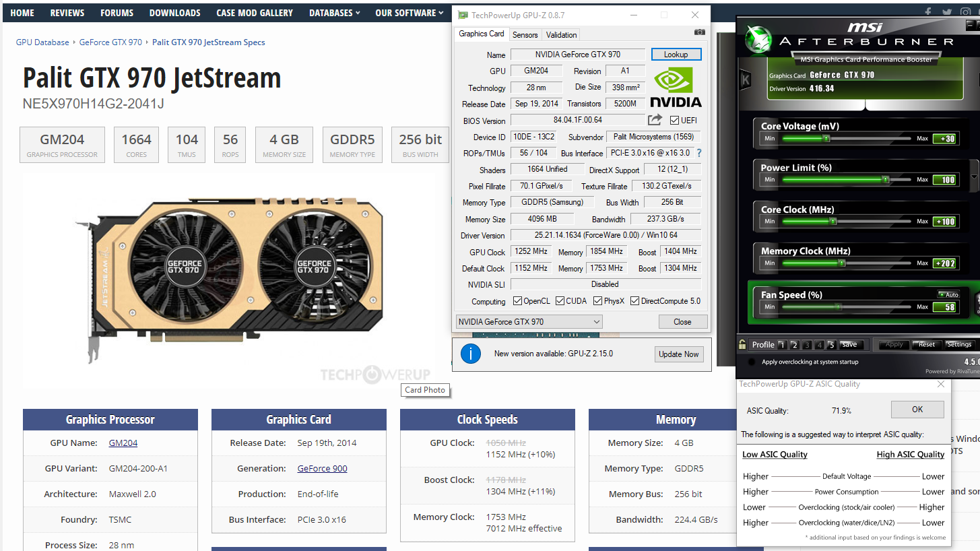Click the GM204 graphics processor spec box
Viewport: 980px width, 551px height.
point(62,145)
